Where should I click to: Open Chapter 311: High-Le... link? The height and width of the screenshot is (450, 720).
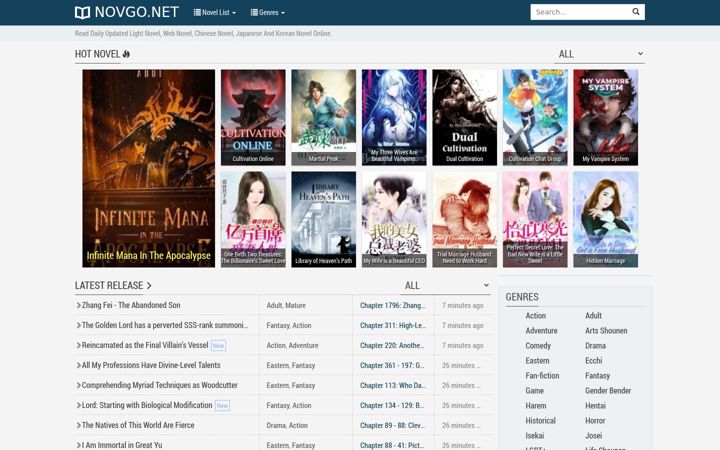[x=393, y=325]
